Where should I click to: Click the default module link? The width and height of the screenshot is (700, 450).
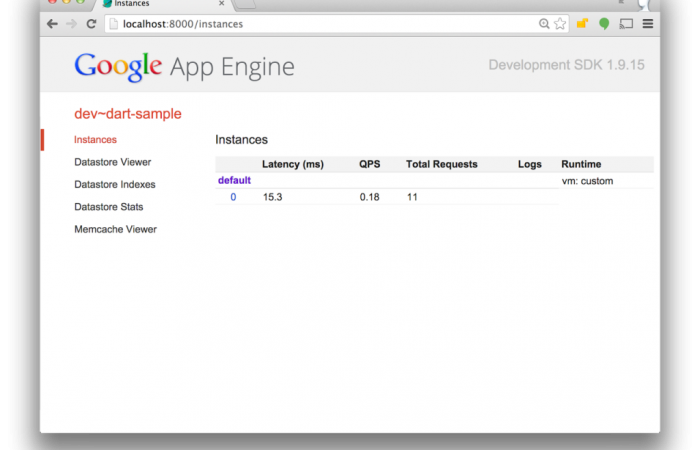click(x=234, y=181)
